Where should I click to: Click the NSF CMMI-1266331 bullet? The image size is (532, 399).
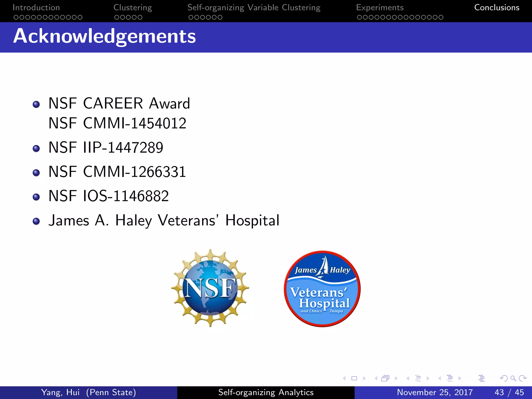[117, 172]
